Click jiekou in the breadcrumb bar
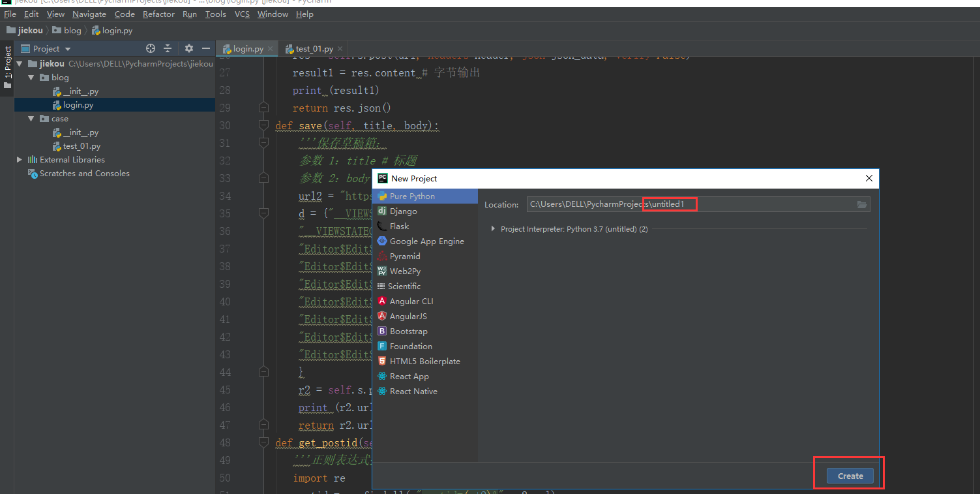 [24, 30]
